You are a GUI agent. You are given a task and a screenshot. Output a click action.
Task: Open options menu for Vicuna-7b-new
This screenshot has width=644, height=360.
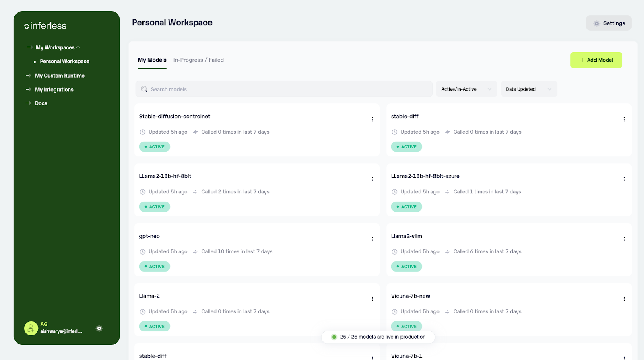pyautogui.click(x=624, y=299)
